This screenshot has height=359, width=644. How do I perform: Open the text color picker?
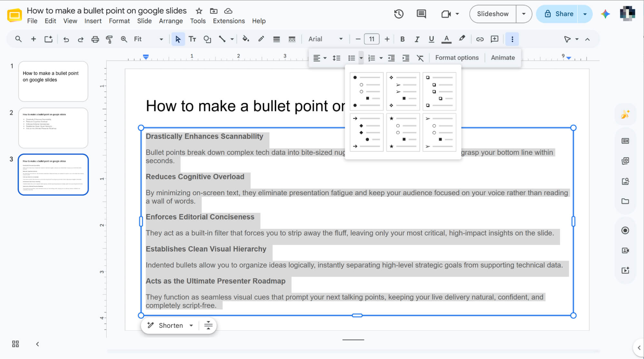tap(446, 39)
